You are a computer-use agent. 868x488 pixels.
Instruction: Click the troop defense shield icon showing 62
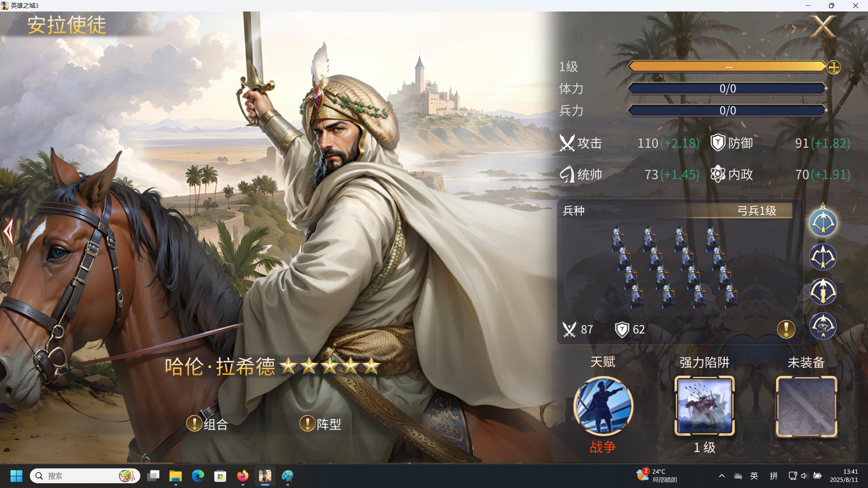622,329
